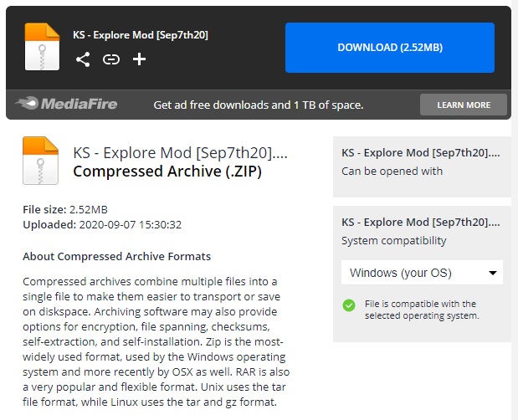Image resolution: width=518 pixels, height=420 pixels.
Task: Click the System compatibility label
Action: coord(394,241)
